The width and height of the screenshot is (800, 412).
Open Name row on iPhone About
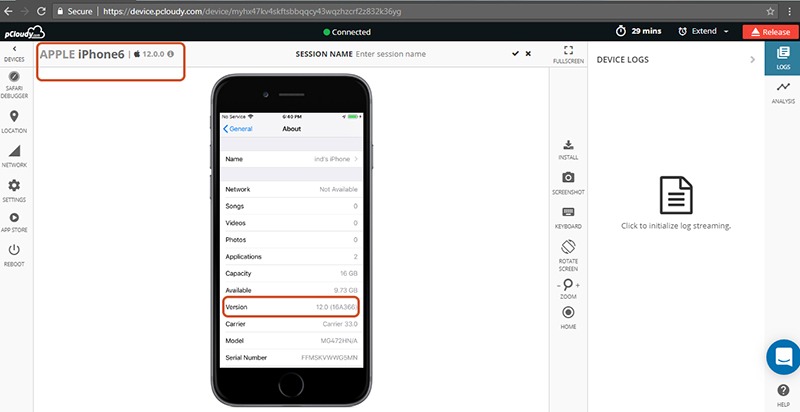click(x=291, y=159)
